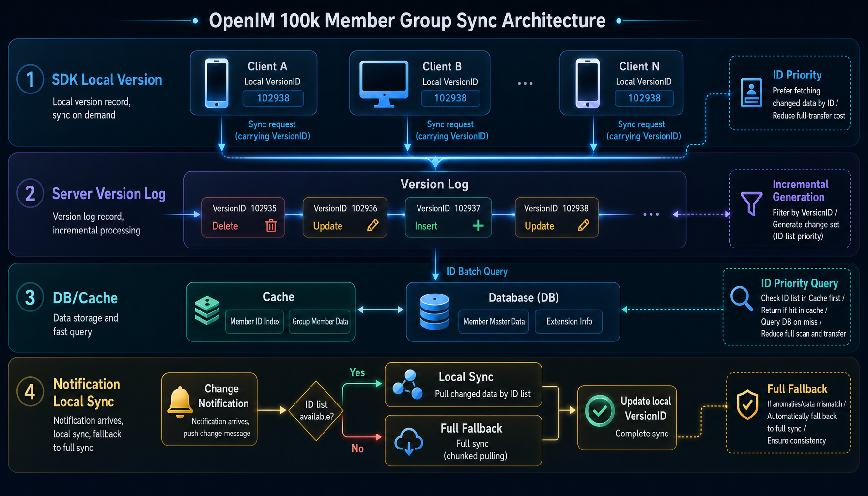Click the OpenIM 100k Member Group Sync title
Viewport: 868px width, 496px height.
[x=407, y=20]
